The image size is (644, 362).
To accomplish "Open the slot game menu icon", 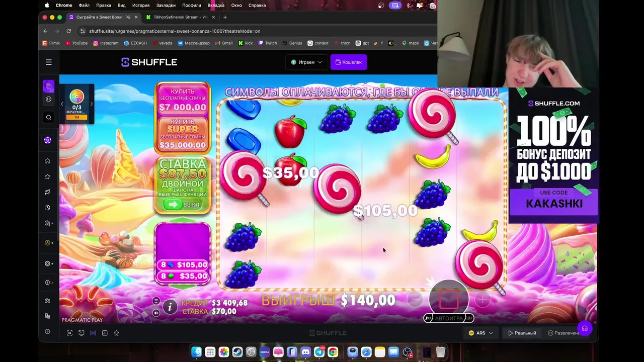I will pos(156,301).
